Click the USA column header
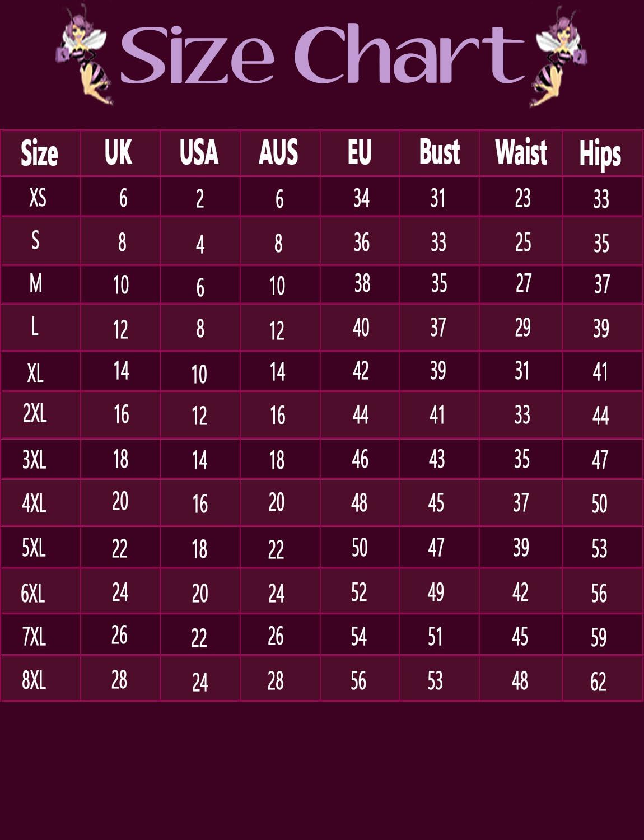This screenshot has width=644, height=840. pyautogui.click(x=199, y=152)
